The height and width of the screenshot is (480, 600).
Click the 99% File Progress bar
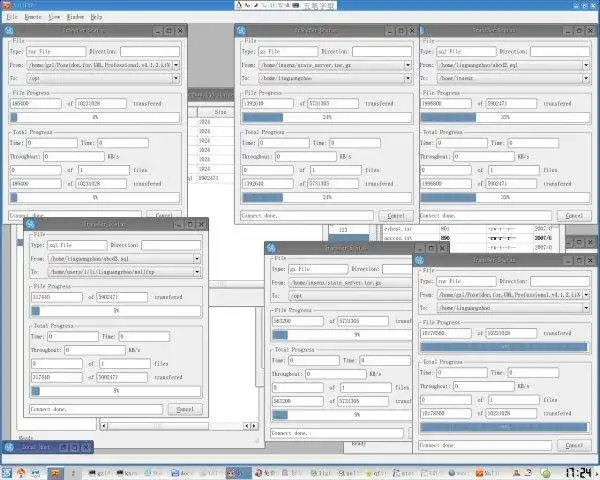505,347
